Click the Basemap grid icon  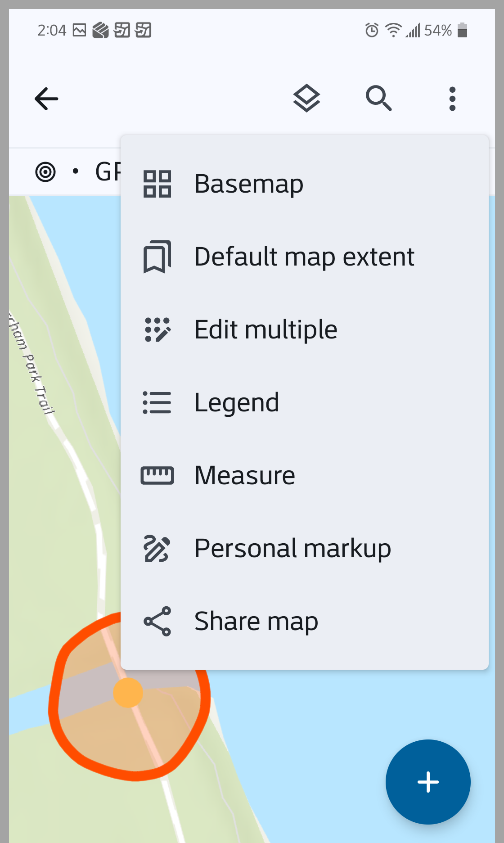157,184
